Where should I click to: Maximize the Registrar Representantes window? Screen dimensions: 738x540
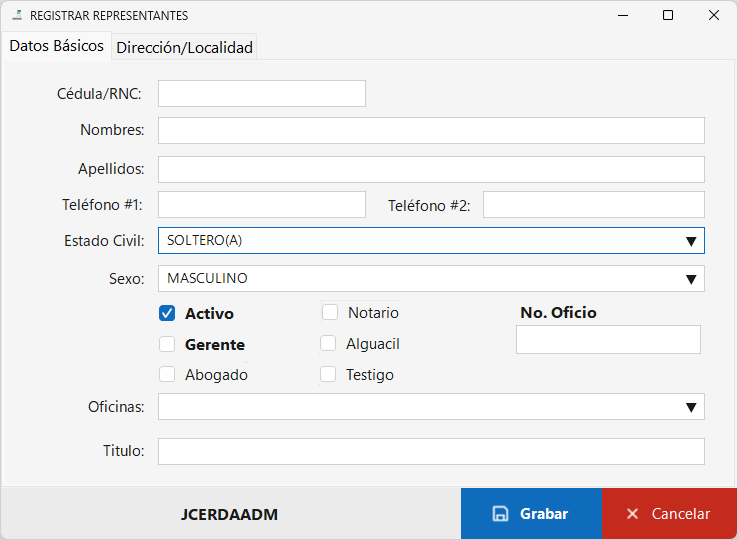pos(668,16)
